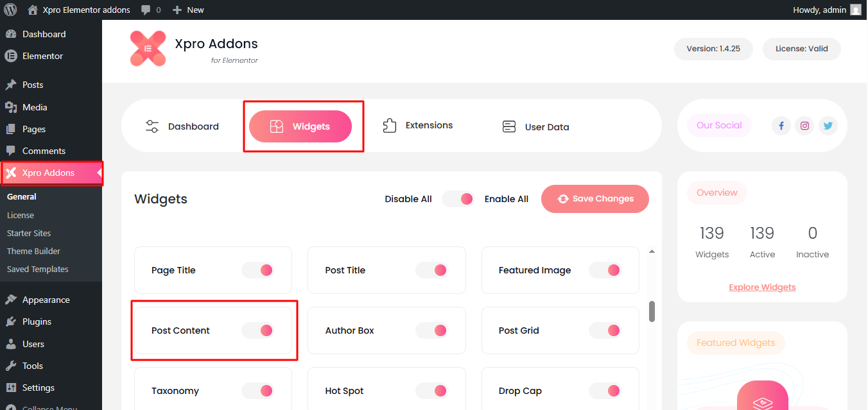Click the widgets list scrollbar thumb

(652, 311)
